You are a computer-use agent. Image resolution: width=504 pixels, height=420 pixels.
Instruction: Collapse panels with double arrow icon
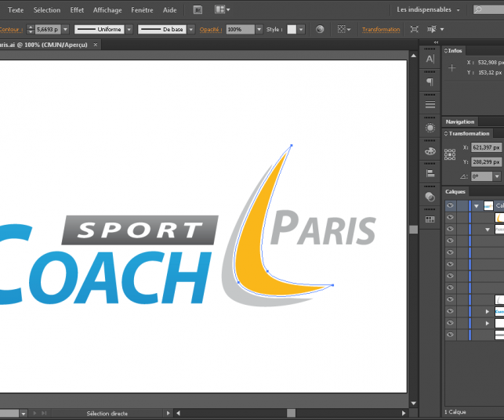click(436, 42)
